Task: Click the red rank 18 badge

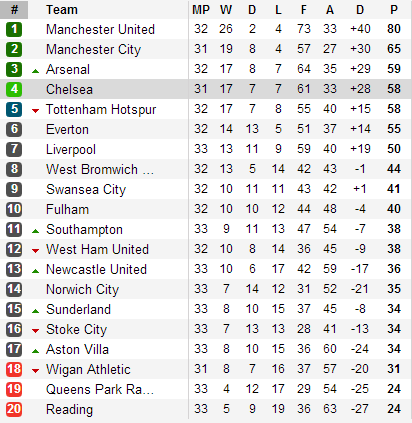Action: pyautogui.click(x=14, y=369)
